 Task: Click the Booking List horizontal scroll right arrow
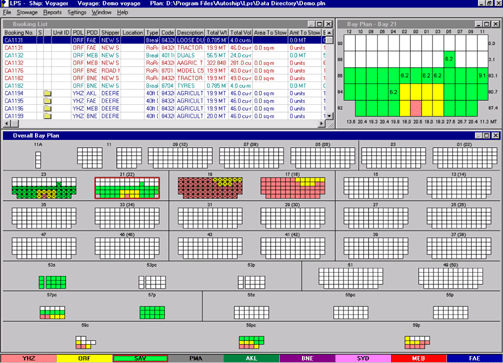pyautogui.click(x=322, y=123)
